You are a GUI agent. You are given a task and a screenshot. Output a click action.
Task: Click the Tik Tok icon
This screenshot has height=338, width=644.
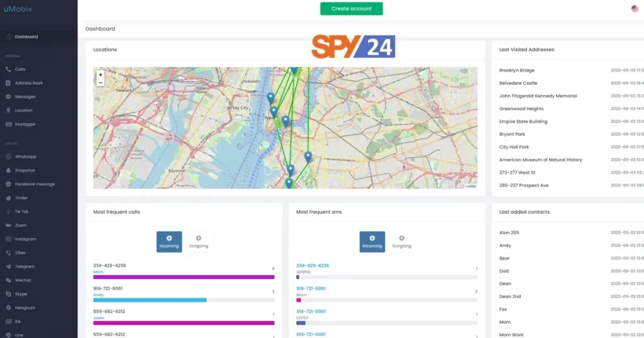point(8,212)
